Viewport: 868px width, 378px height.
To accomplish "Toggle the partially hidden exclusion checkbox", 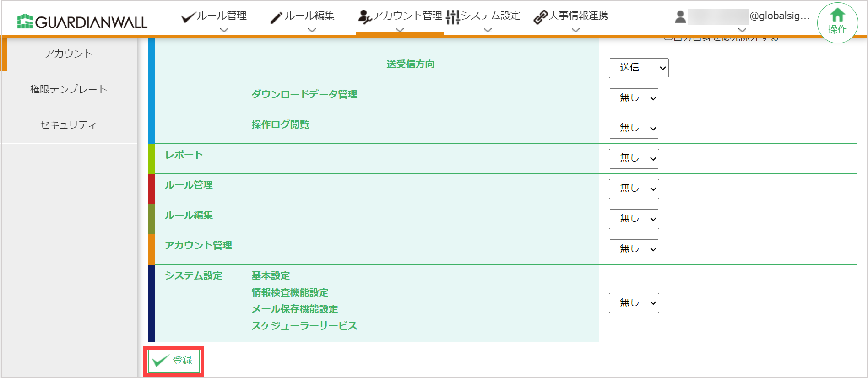I will [x=668, y=38].
